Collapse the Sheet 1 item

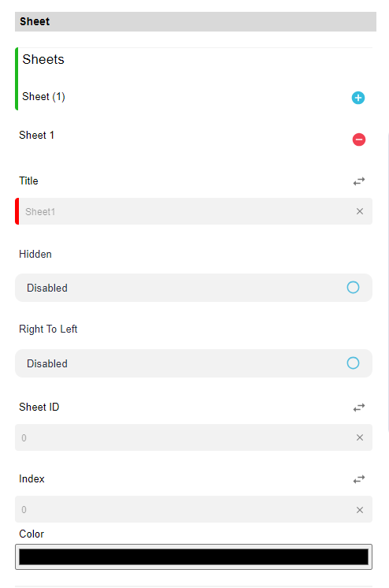[x=37, y=135]
